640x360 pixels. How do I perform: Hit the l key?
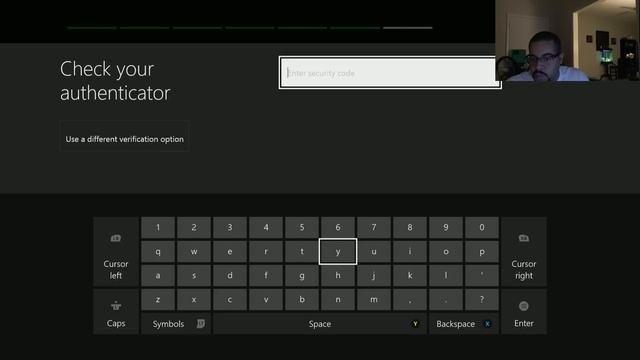[x=446, y=276]
